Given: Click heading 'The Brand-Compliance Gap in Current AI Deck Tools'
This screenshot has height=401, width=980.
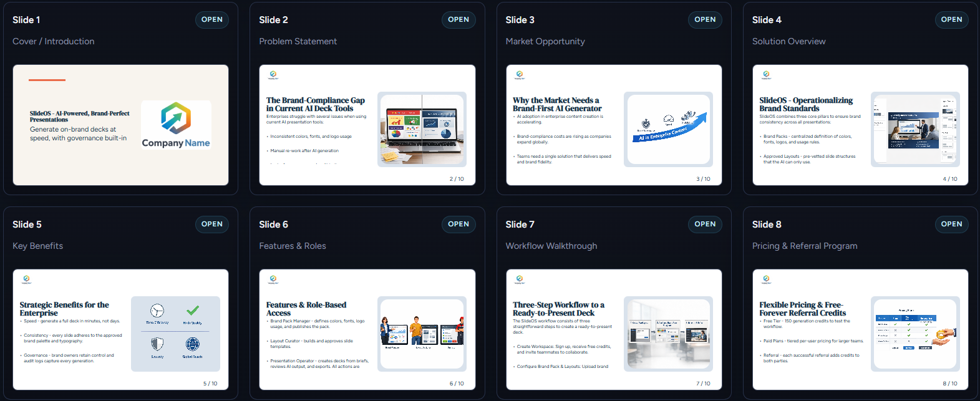Looking at the screenshot, I should point(316,104).
